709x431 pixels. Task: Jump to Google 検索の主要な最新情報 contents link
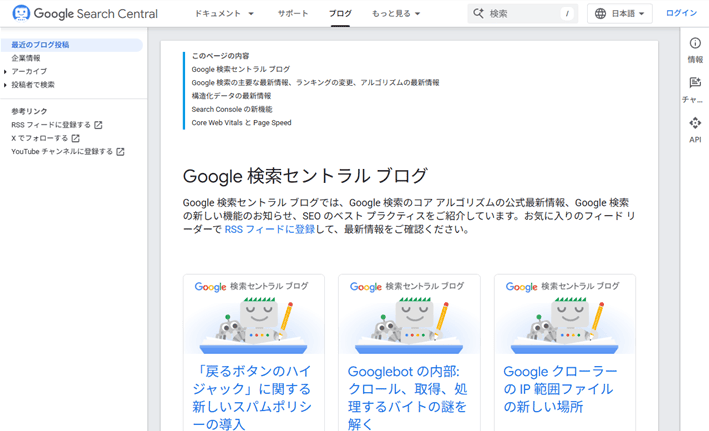(x=315, y=83)
